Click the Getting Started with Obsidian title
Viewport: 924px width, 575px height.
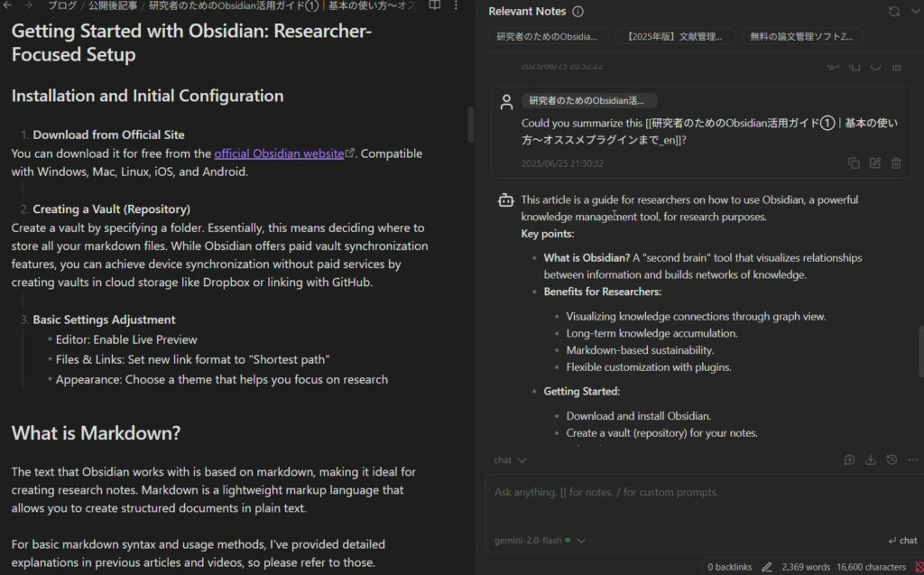(191, 42)
